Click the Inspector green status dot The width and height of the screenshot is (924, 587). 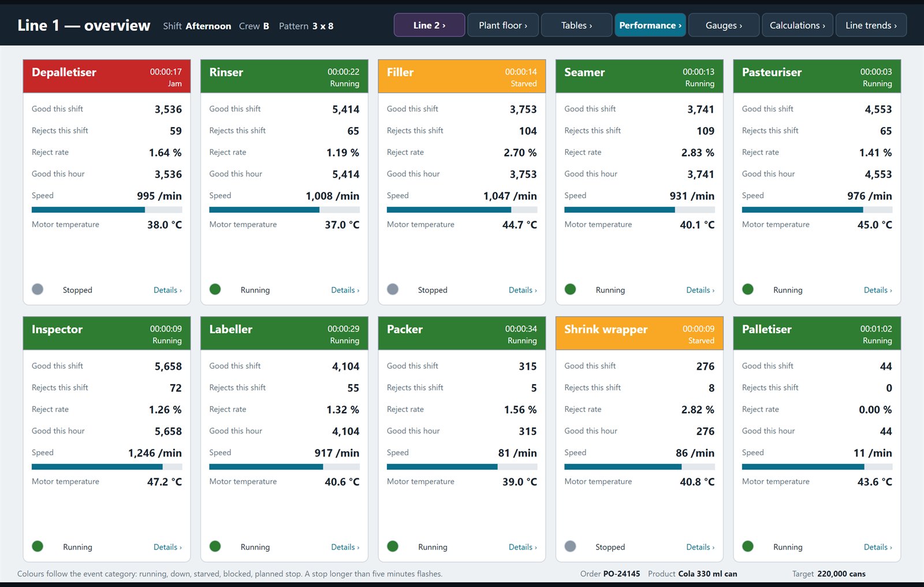coord(38,546)
